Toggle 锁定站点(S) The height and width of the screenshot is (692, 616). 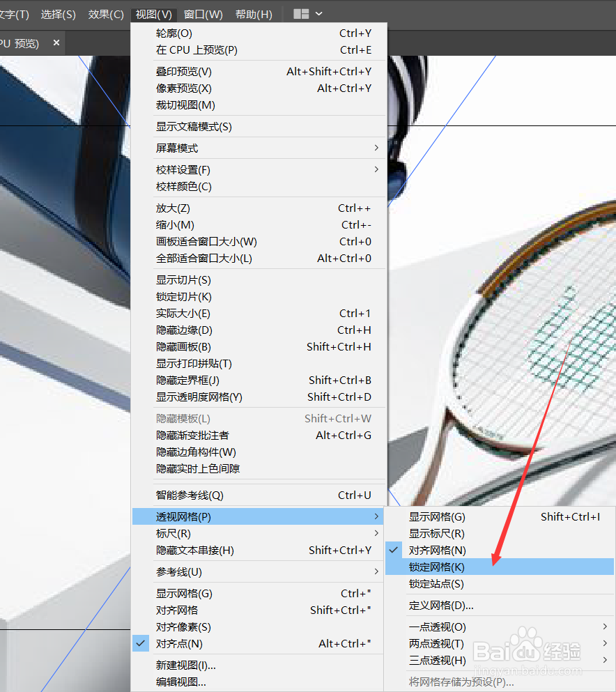click(500, 584)
